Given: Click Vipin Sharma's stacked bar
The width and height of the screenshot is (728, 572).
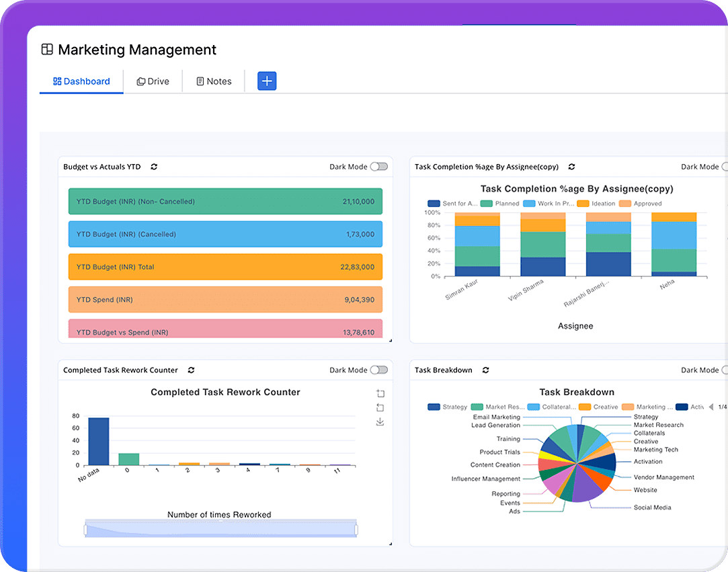Looking at the screenshot, I should tap(542, 244).
